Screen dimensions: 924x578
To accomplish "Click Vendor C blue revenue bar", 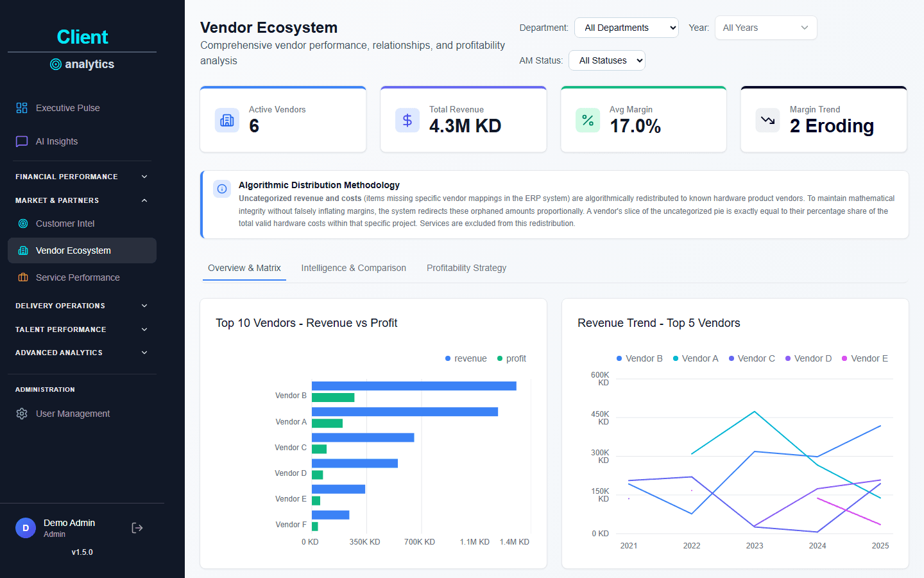I will tap(363, 437).
